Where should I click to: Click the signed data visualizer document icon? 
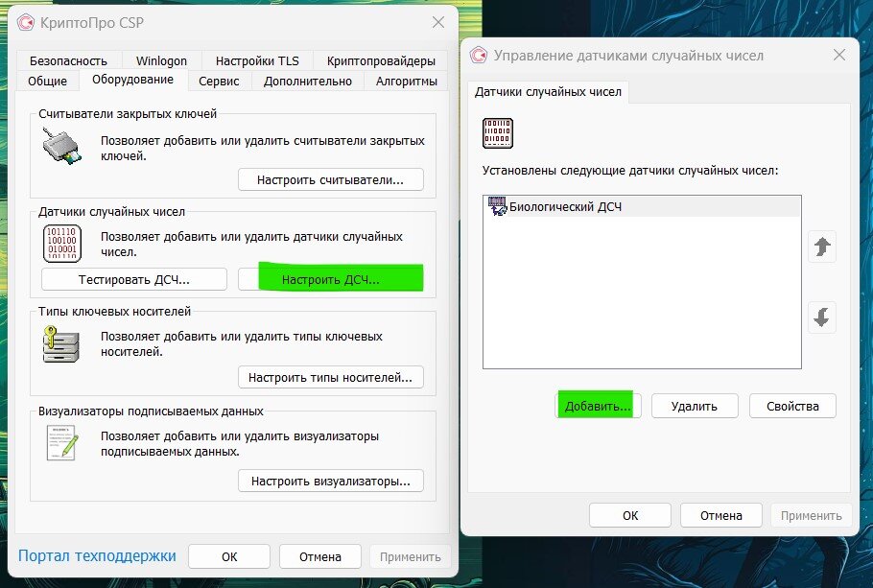62,443
